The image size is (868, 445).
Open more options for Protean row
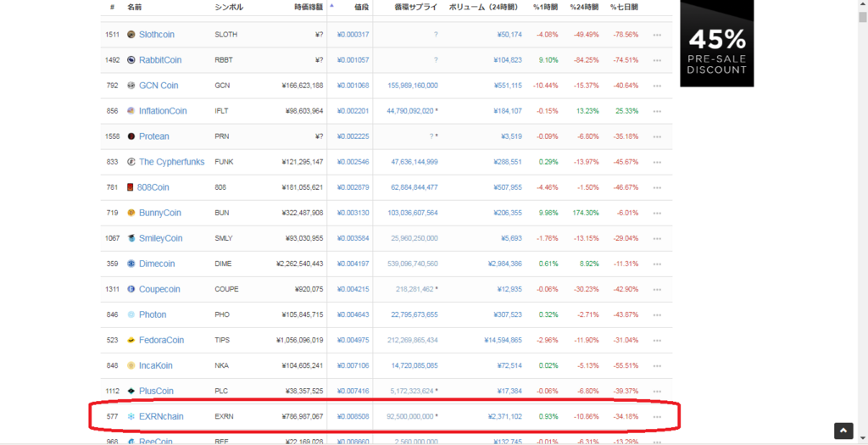coord(657,136)
